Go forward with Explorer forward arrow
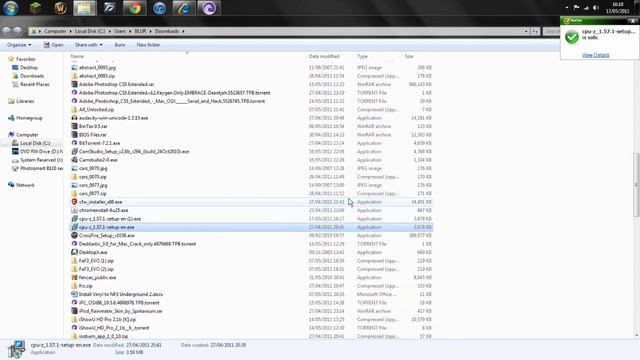The image size is (640, 360). click(x=17, y=31)
